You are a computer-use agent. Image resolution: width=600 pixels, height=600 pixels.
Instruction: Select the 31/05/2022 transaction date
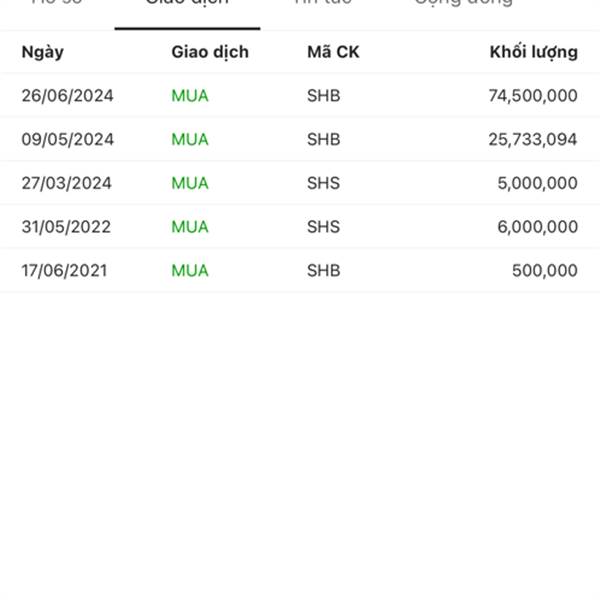click(x=68, y=227)
